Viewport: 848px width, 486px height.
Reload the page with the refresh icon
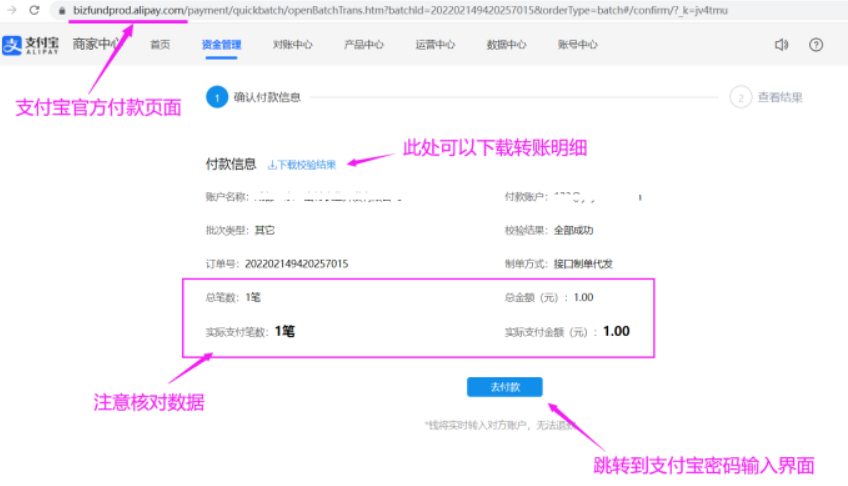34,10
